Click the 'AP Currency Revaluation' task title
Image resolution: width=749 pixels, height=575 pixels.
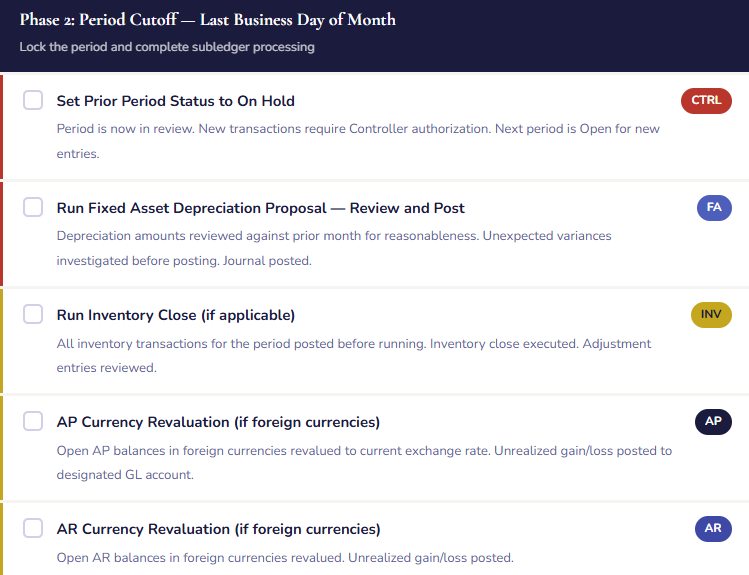[218, 422]
